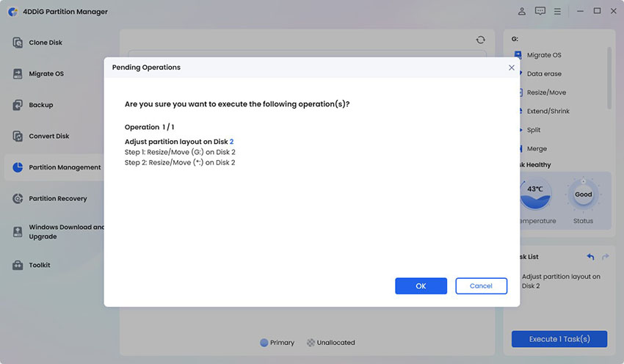
Task: Click the Partition Management pie icon
Action: click(18, 167)
